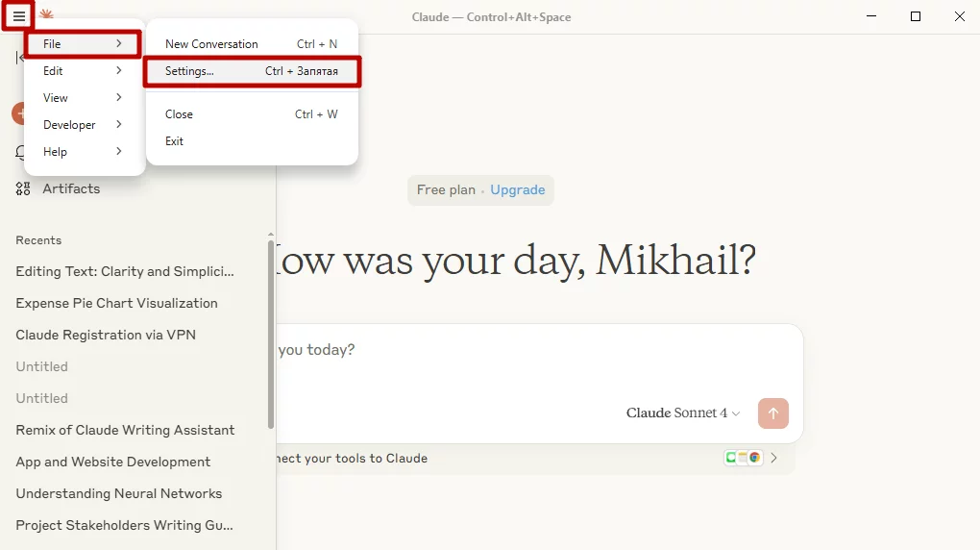This screenshot has width=980, height=550.
Task: Open the Edit submenu
Action: pyautogui.click(x=83, y=71)
